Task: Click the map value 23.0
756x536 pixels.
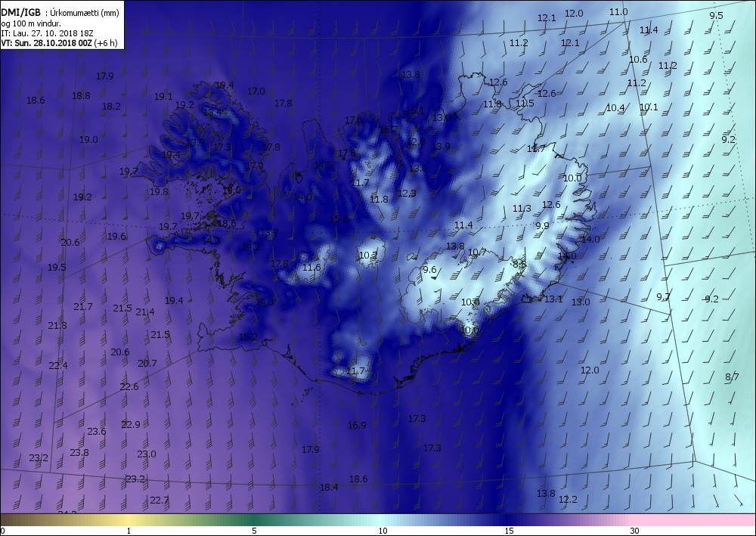Action: pos(147,454)
